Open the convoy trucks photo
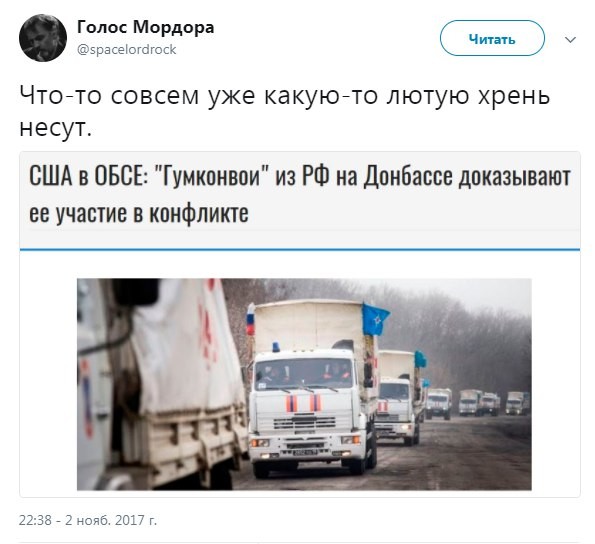 pos(304,384)
